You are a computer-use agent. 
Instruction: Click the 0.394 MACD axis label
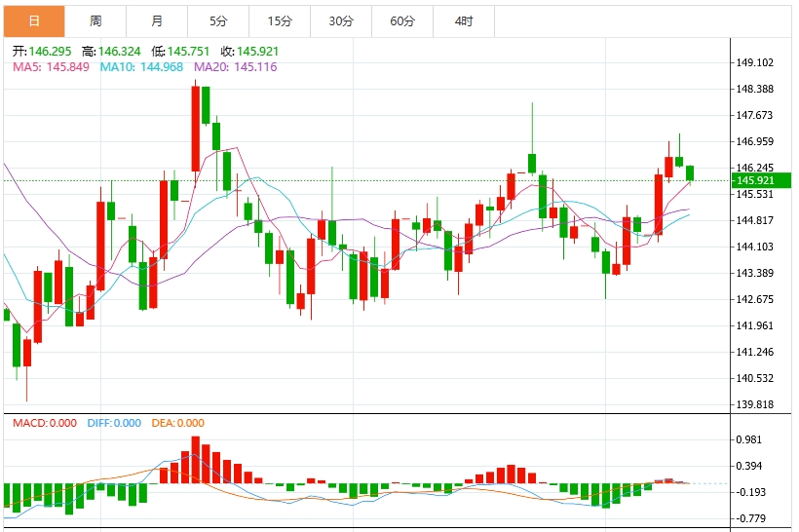click(748, 466)
